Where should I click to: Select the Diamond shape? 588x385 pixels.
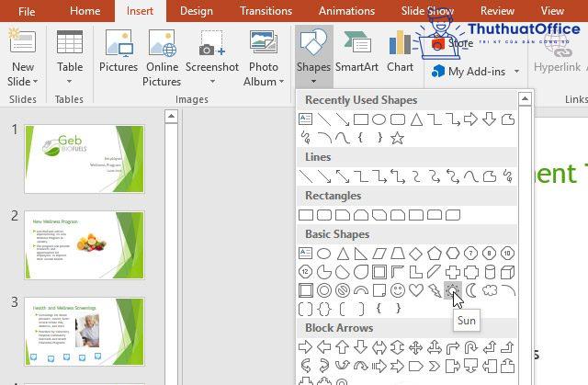click(416, 254)
